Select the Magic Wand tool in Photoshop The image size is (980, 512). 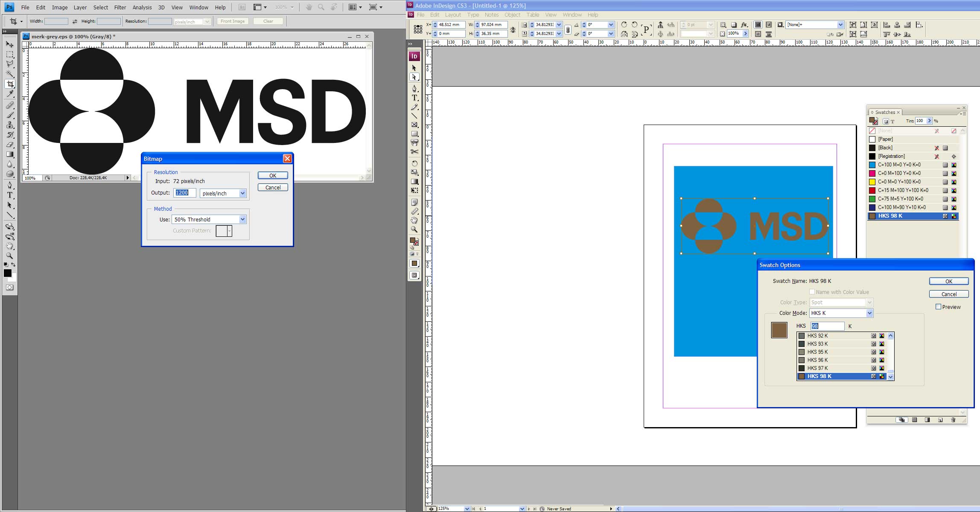tap(9, 74)
